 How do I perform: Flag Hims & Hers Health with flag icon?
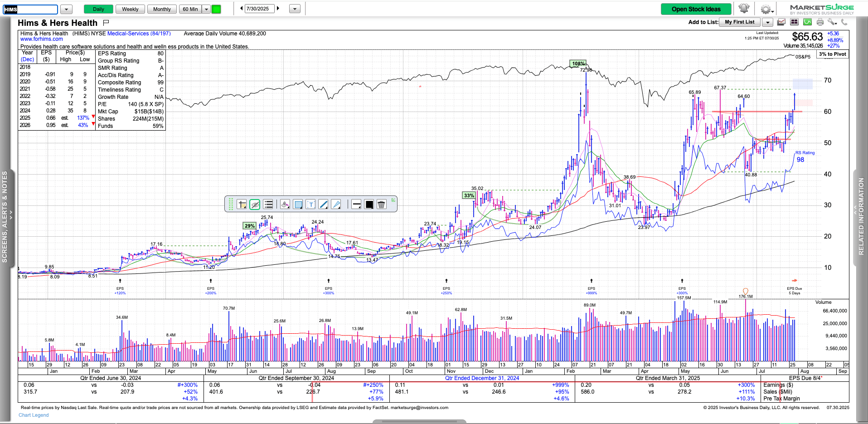(x=106, y=23)
